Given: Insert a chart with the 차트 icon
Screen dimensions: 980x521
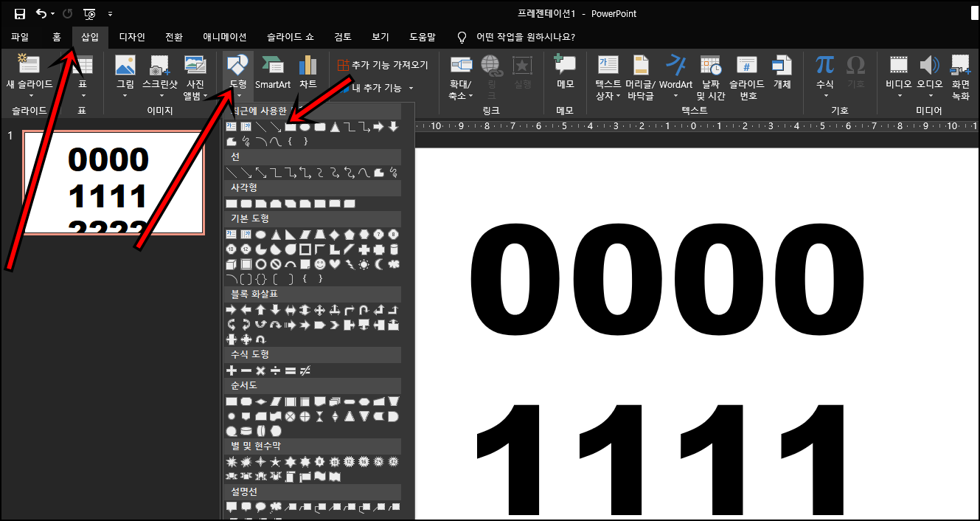Looking at the screenshot, I should (308, 65).
